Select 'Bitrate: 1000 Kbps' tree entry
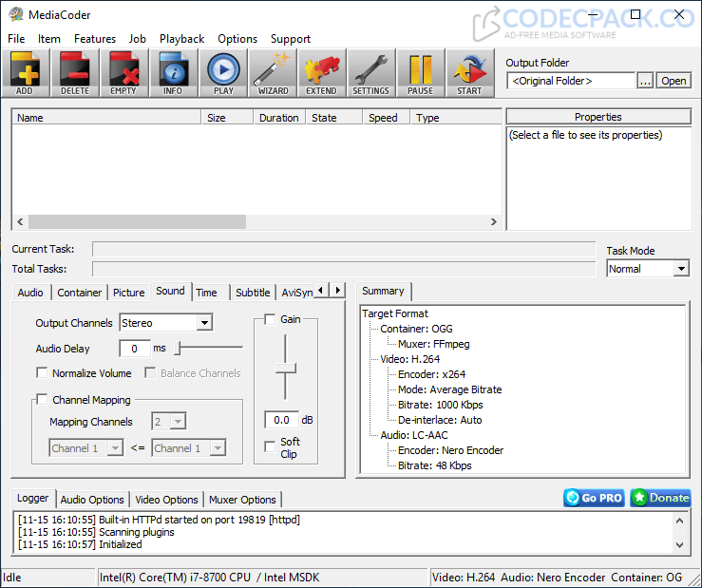This screenshot has height=588, width=702. [x=441, y=405]
